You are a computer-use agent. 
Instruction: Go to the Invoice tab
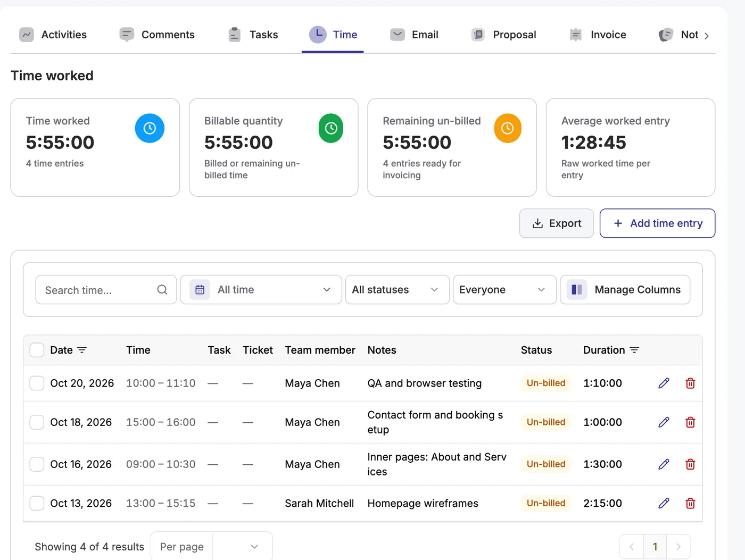pyautogui.click(x=598, y=35)
